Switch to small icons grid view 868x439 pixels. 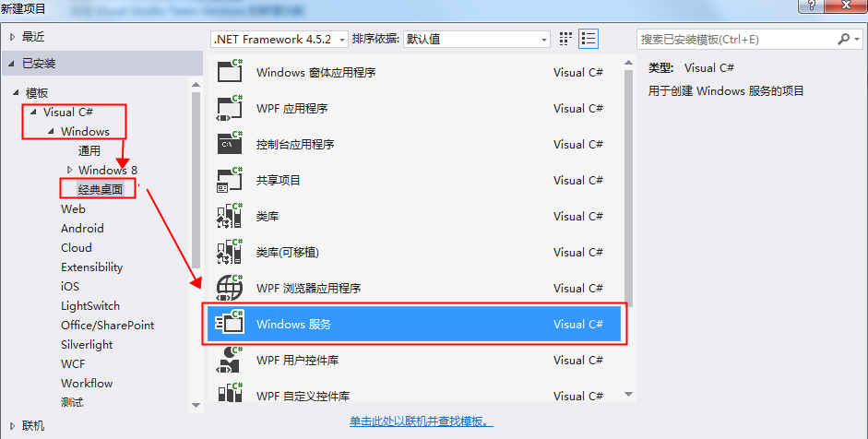(x=565, y=39)
